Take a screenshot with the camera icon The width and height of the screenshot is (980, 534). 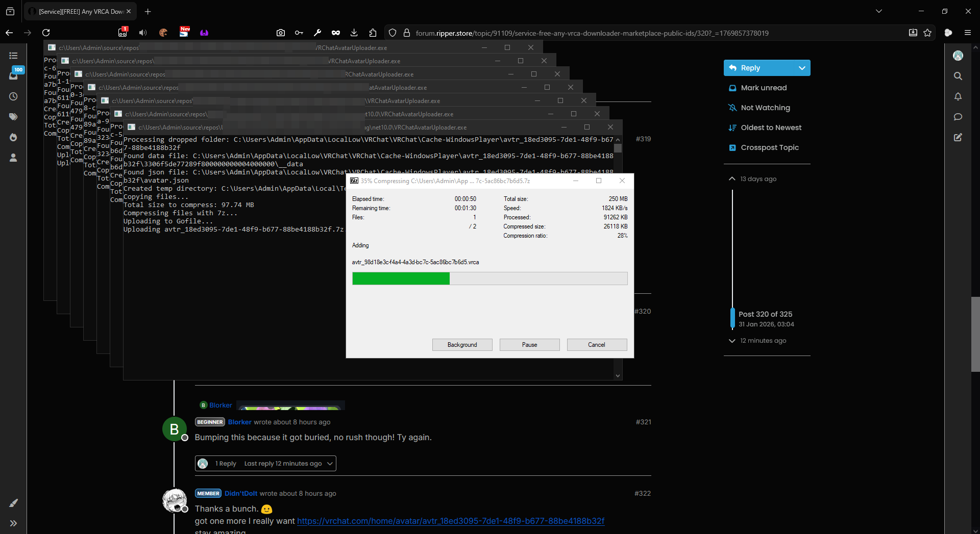[x=281, y=33]
